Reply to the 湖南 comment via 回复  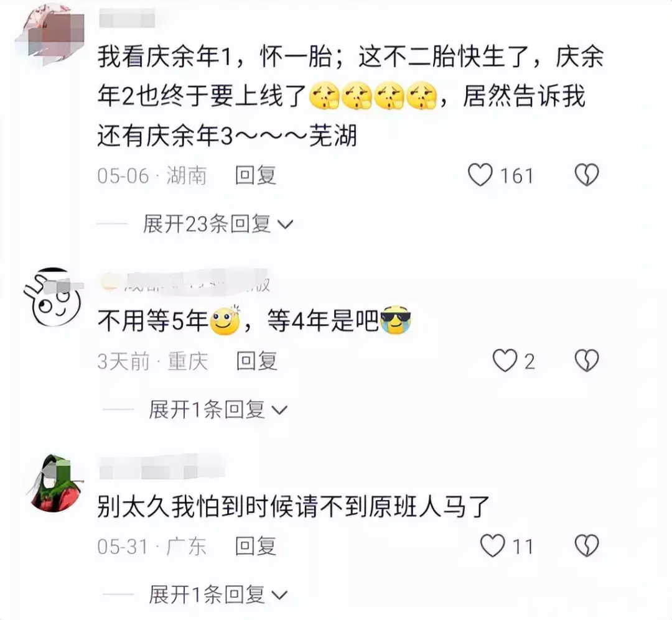coord(256,175)
